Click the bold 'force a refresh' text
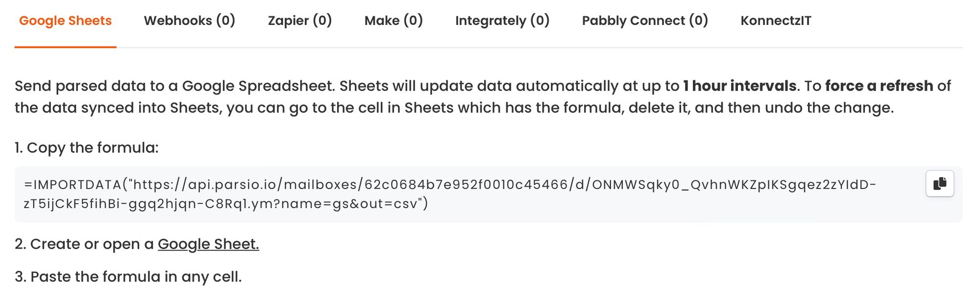The image size is (980, 298). tap(879, 86)
